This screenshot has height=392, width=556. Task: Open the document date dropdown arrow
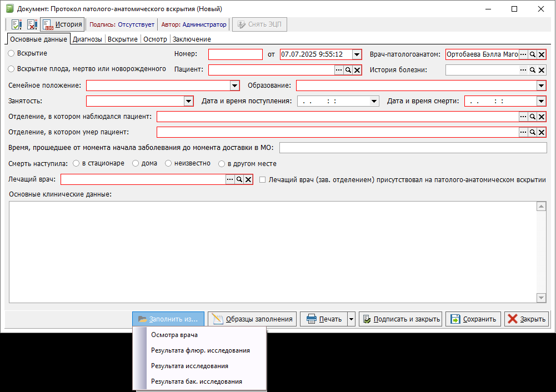point(357,54)
